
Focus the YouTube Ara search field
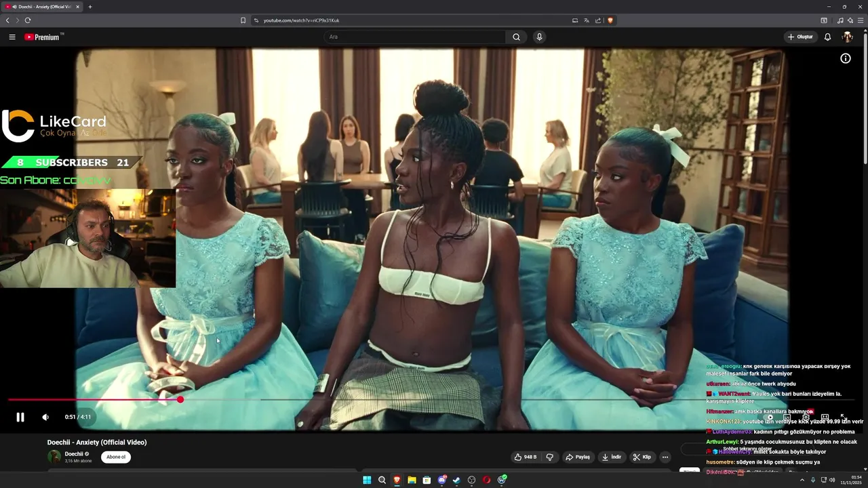coord(414,37)
